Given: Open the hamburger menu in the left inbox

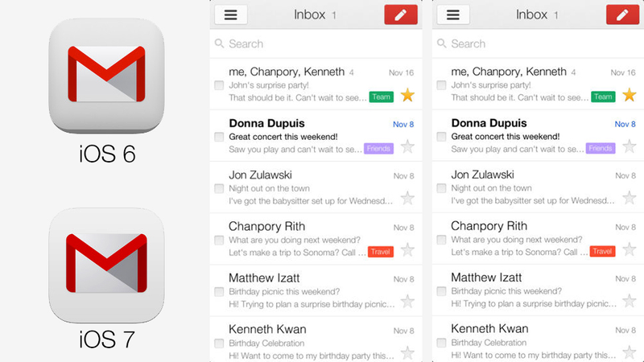Looking at the screenshot, I should pyautogui.click(x=231, y=14).
